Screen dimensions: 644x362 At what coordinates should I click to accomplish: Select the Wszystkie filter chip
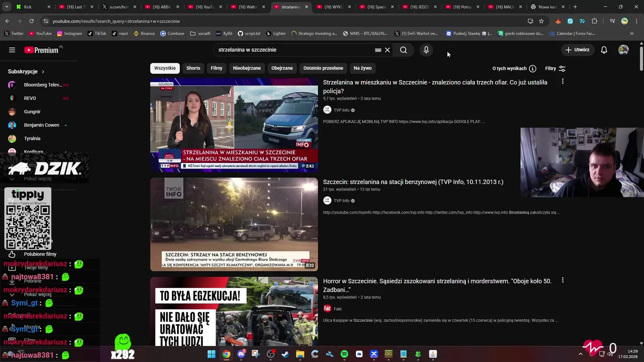pos(165,68)
